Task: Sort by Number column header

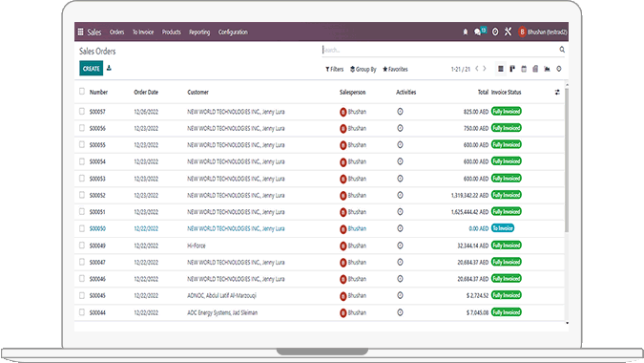Action: (x=98, y=92)
